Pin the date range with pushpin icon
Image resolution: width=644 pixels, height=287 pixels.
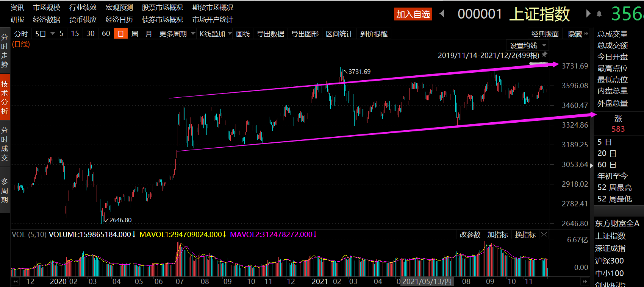[x=544, y=55]
